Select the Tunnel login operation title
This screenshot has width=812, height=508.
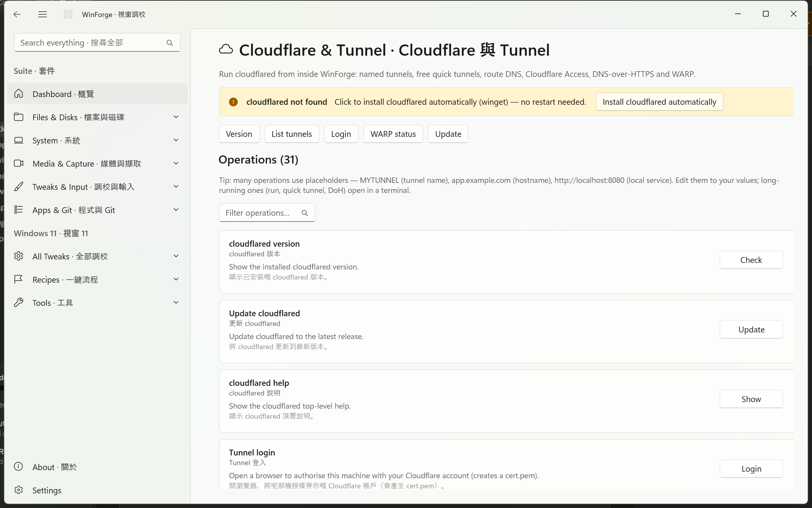252,452
